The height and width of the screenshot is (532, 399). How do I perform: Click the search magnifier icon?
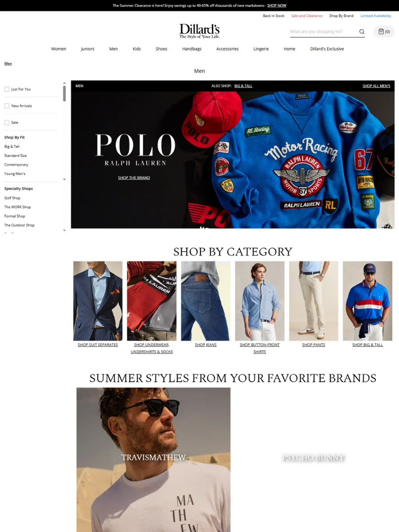[362, 31]
